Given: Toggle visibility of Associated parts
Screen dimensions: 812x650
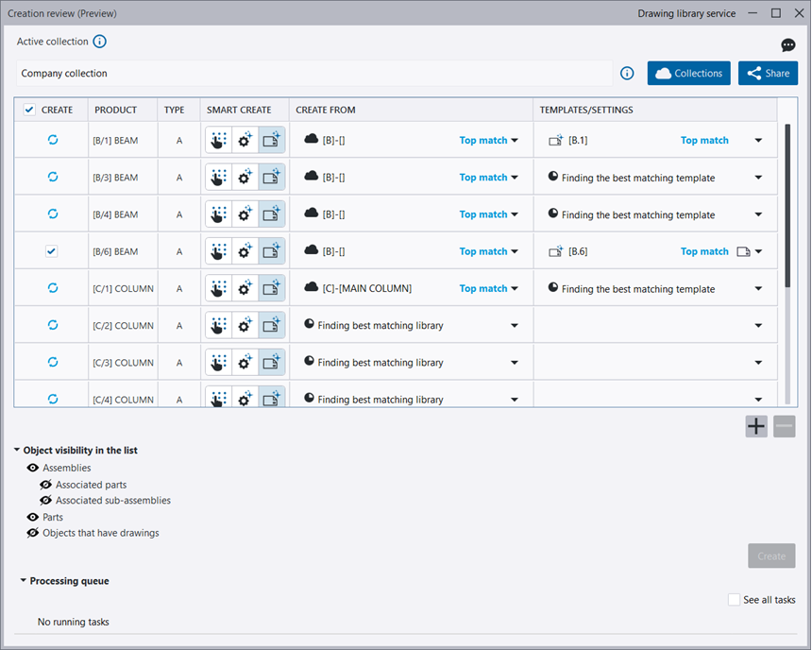Looking at the screenshot, I should (x=45, y=485).
